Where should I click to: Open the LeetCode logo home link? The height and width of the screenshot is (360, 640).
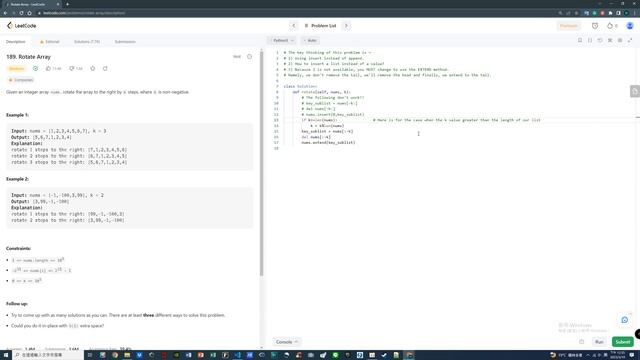point(21,26)
